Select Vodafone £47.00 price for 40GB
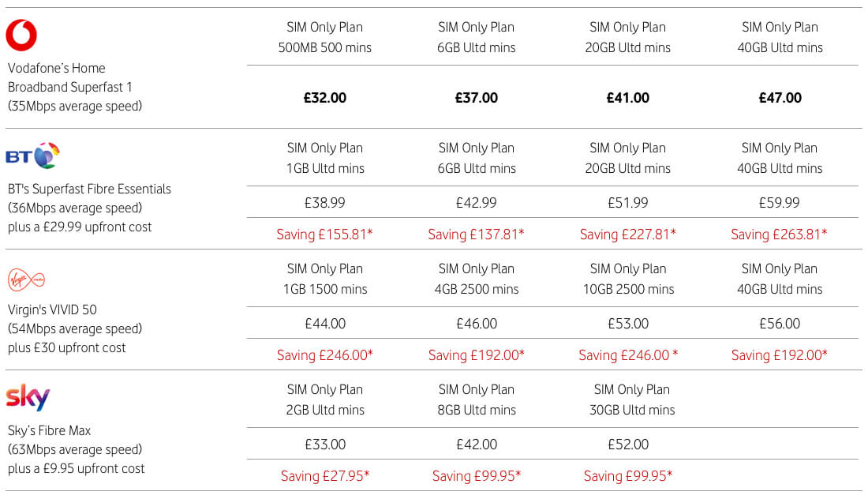 tap(780, 98)
